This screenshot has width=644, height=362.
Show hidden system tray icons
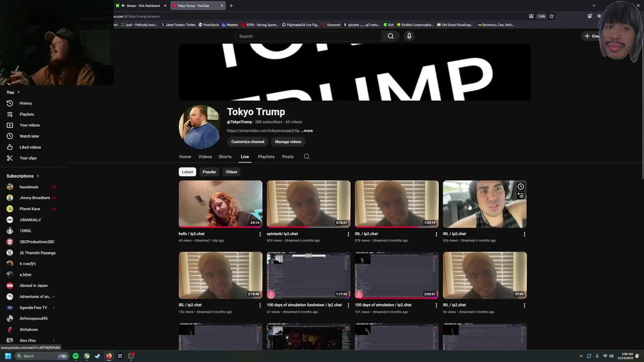tap(581, 356)
